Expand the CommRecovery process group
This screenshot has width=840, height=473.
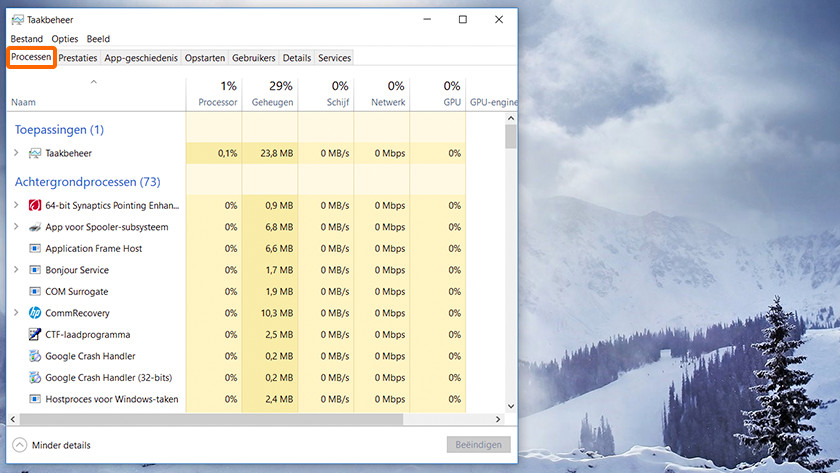click(16, 313)
